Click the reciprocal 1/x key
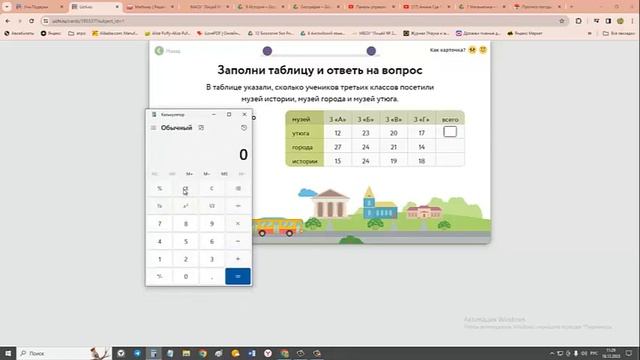The width and height of the screenshot is (640, 360). tap(160, 206)
